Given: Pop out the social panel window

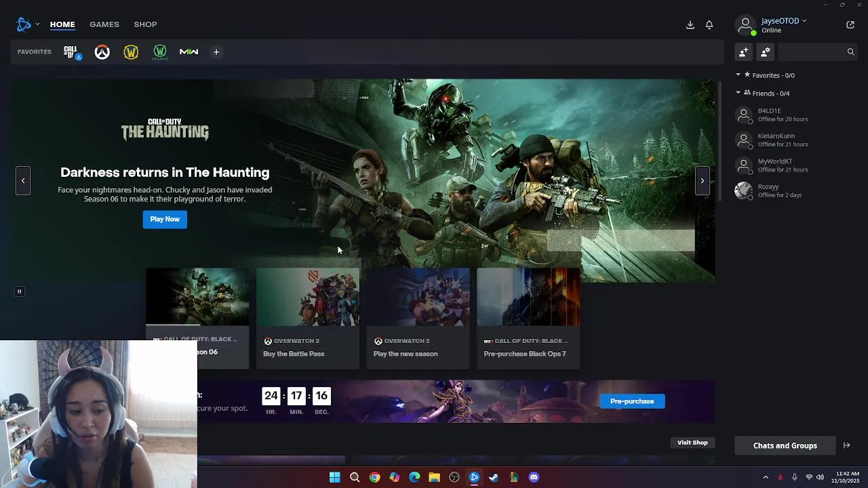Looking at the screenshot, I should tap(850, 25).
